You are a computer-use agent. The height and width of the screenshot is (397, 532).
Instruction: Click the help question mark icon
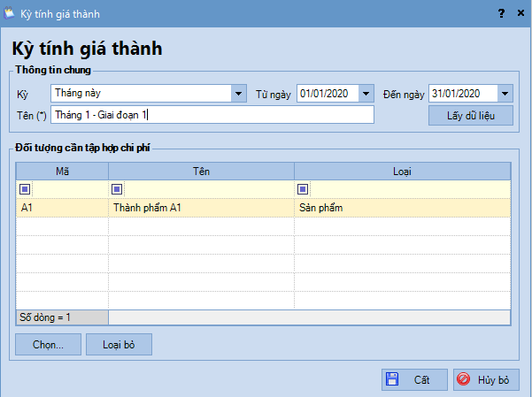[501, 13]
